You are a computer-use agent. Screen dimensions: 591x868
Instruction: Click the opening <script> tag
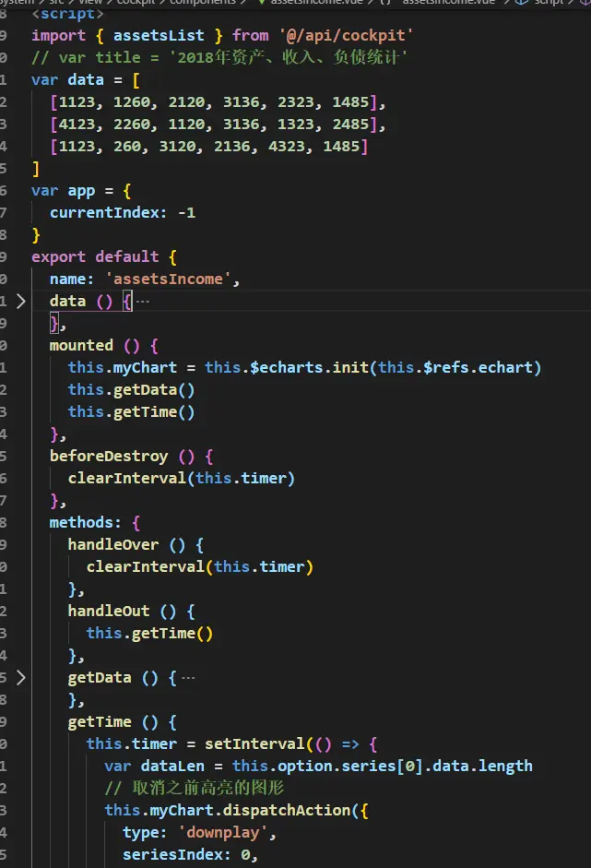(x=67, y=13)
